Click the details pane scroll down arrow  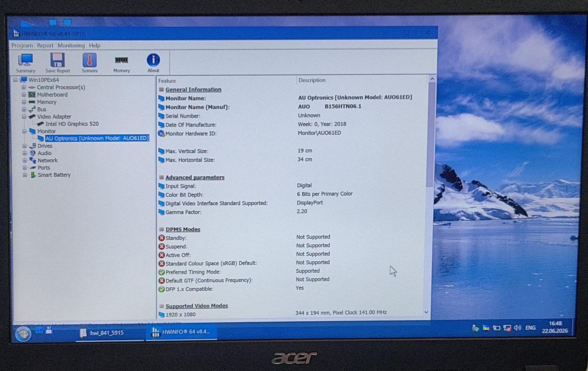(426, 312)
